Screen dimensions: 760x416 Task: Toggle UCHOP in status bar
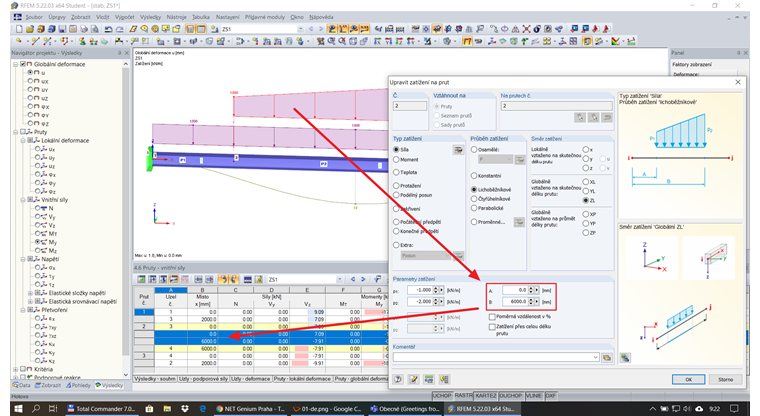click(x=442, y=396)
